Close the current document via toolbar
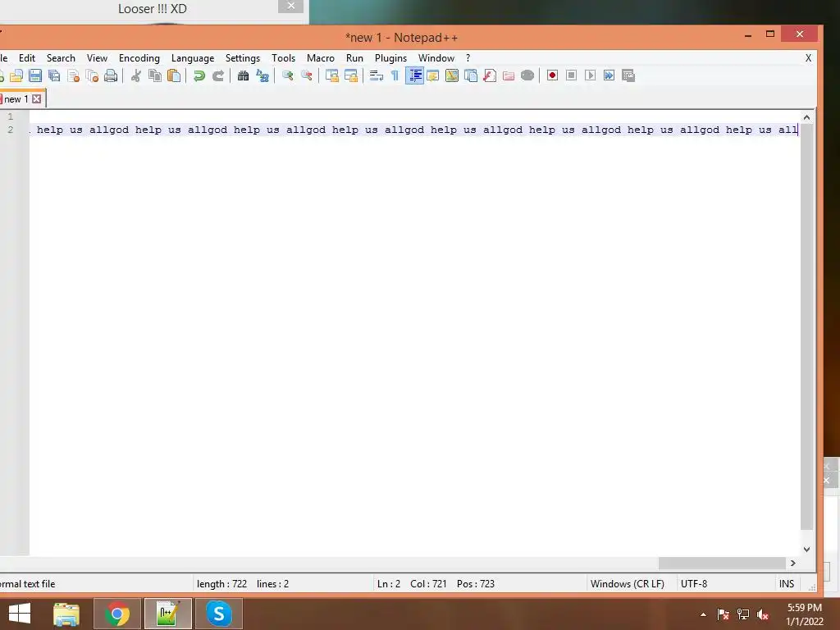The height and width of the screenshot is (630, 840). 73,75
